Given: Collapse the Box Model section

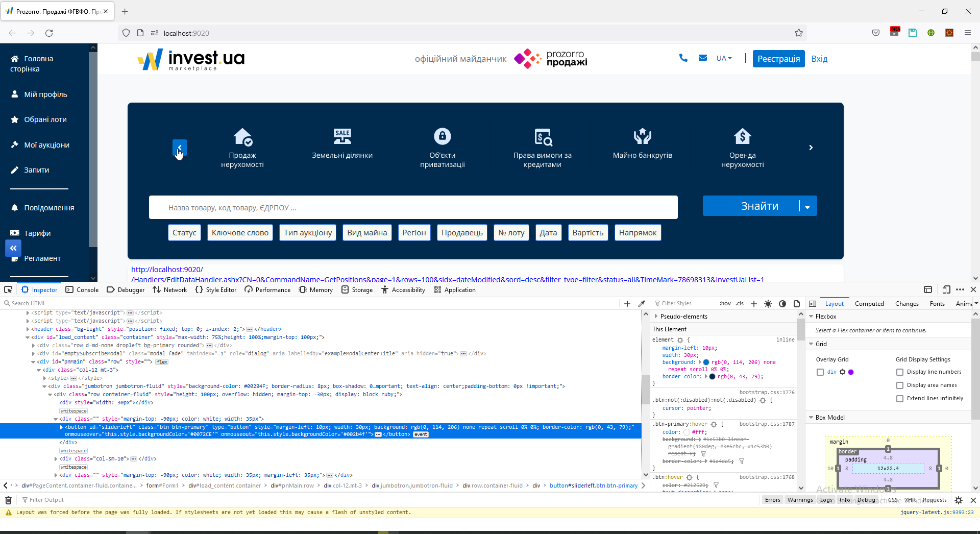Looking at the screenshot, I should coord(811,418).
